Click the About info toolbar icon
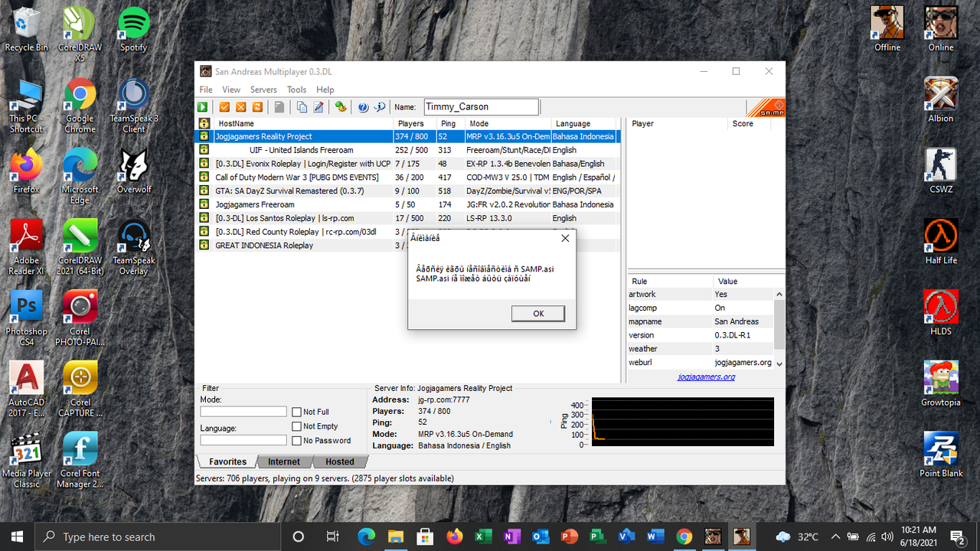The width and height of the screenshot is (980, 551). [x=379, y=107]
